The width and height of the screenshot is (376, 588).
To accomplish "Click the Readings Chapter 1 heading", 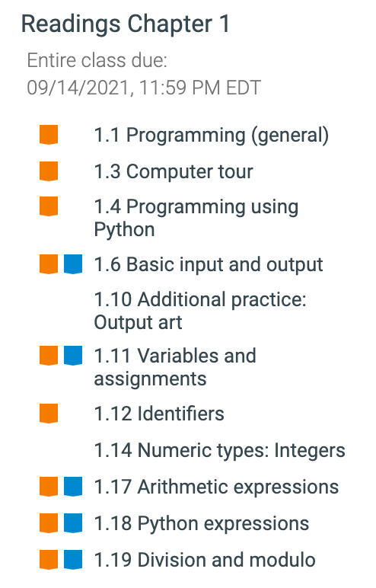I will 126,24.
